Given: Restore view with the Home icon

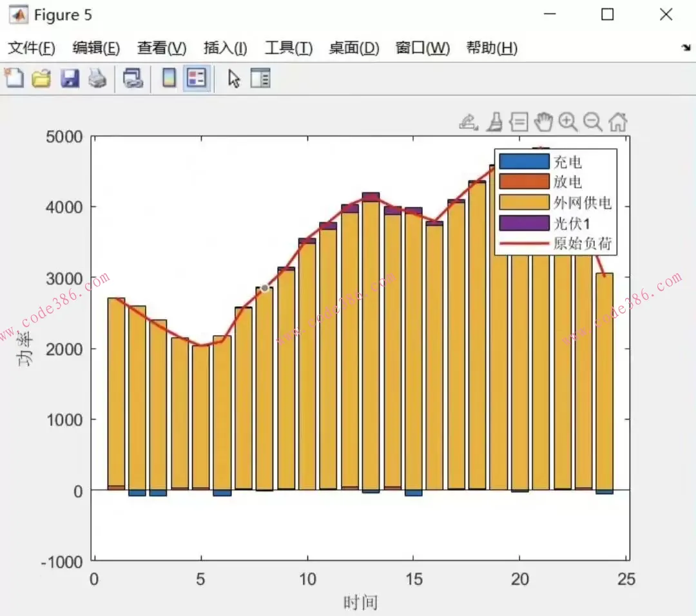Looking at the screenshot, I should coord(618,122).
